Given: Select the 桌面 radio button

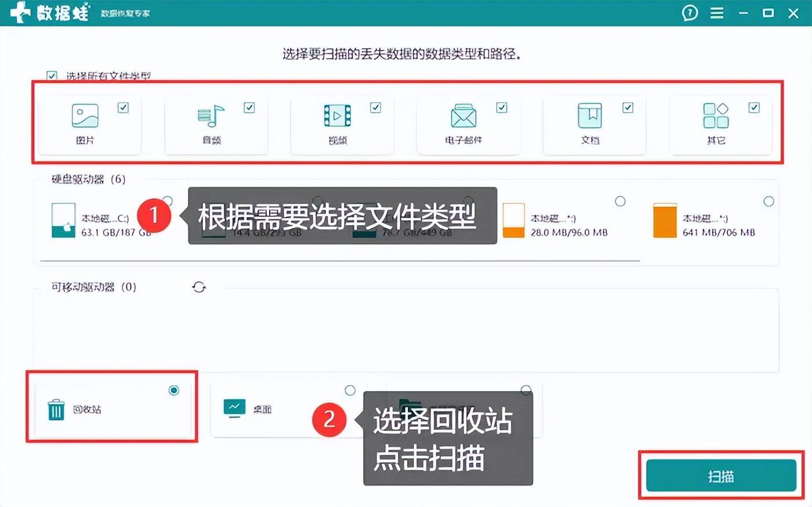Looking at the screenshot, I should (x=350, y=390).
